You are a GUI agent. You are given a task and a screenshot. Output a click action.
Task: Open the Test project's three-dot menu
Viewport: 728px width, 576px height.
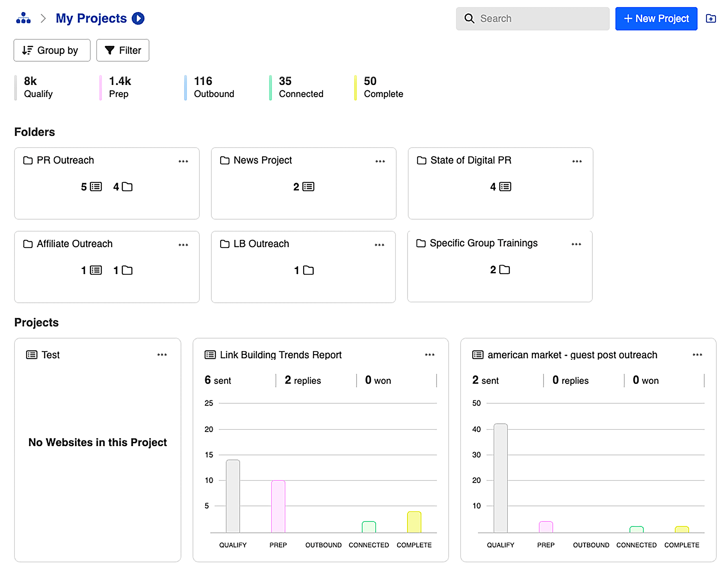(x=162, y=354)
